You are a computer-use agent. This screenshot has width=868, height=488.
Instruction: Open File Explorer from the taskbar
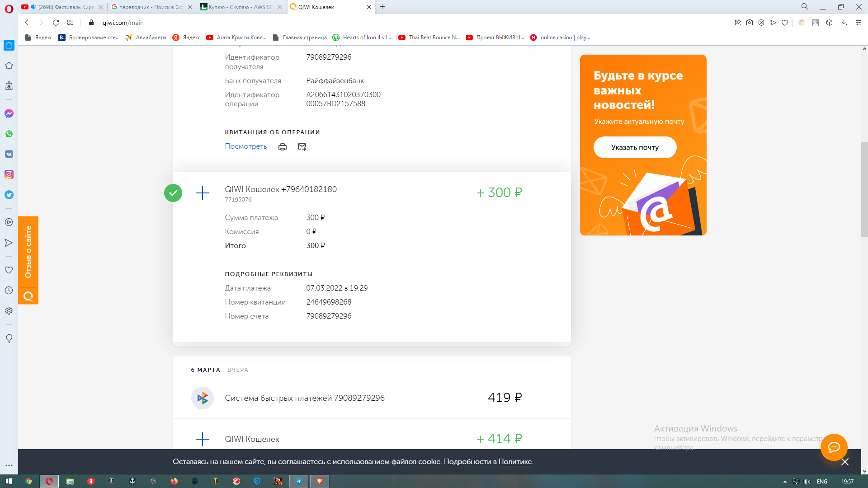(70, 481)
